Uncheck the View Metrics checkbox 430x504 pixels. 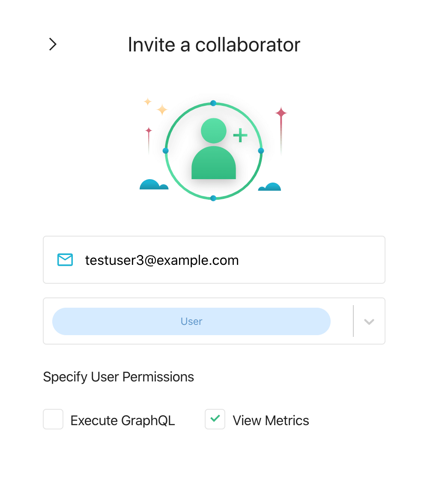point(215,420)
